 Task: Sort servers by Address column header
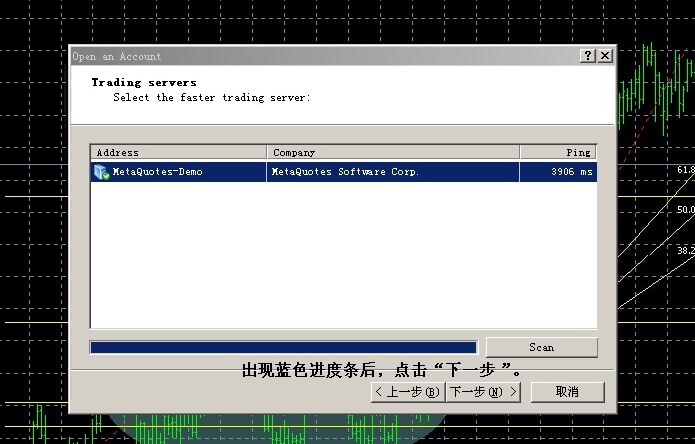(179, 152)
